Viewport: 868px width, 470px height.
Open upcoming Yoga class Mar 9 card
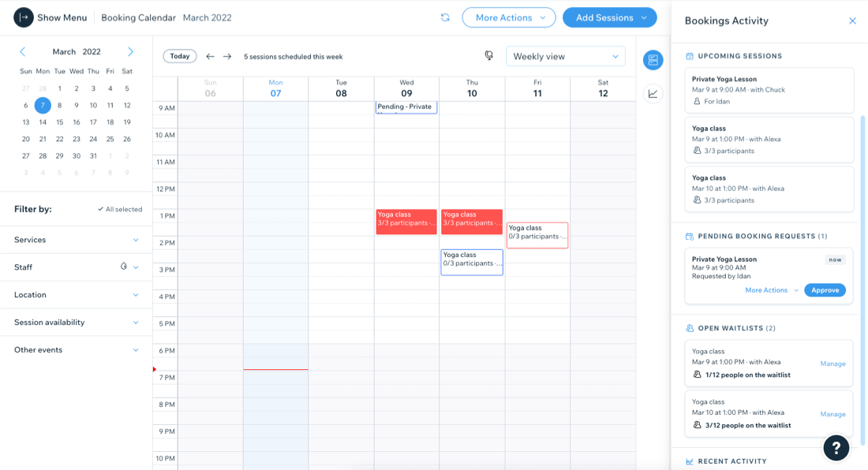(769, 140)
